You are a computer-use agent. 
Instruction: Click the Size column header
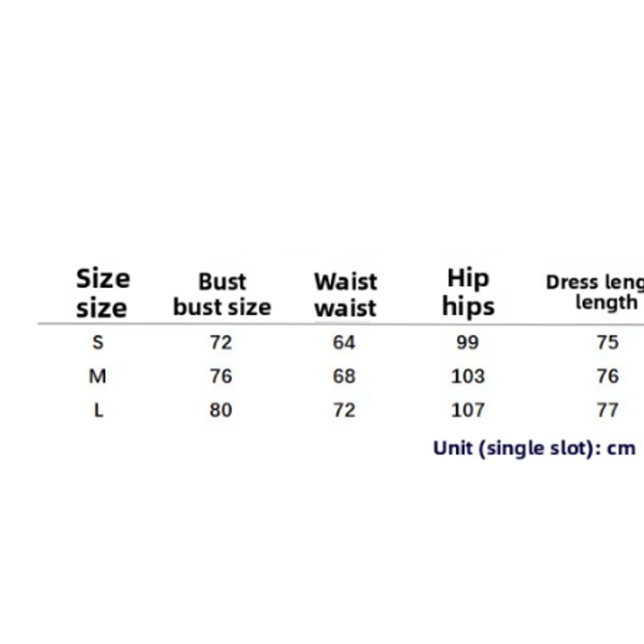(x=103, y=293)
